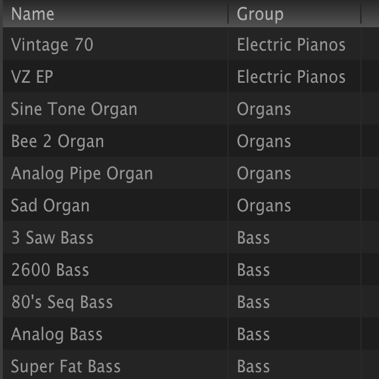Choose the Super Fat Bass preset
This screenshot has height=379, width=379.
coord(66,367)
